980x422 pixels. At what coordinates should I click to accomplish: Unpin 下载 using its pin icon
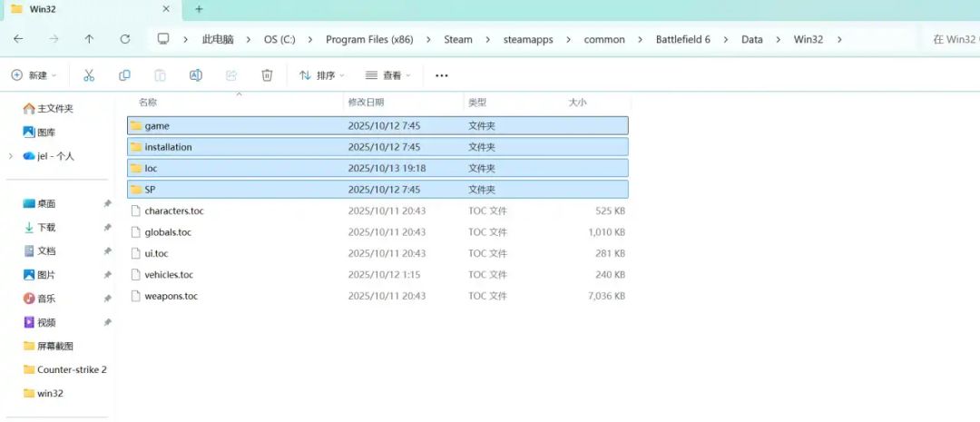(107, 228)
